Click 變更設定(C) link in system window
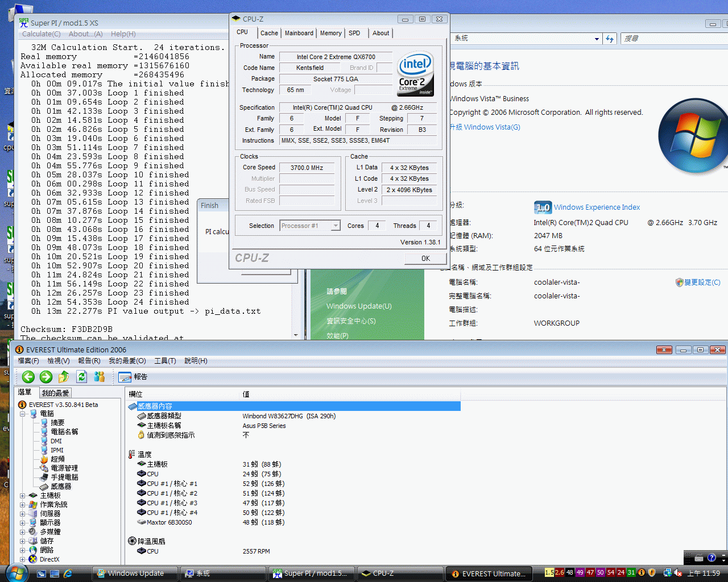 coord(702,282)
